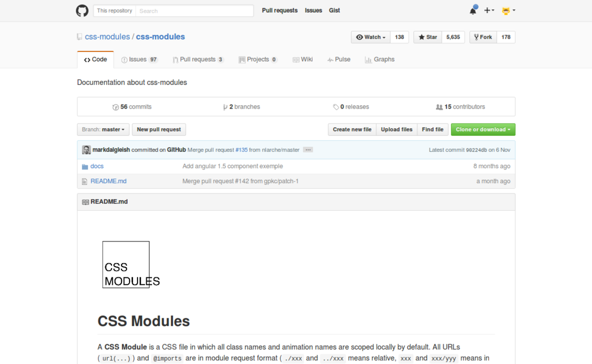The width and height of the screenshot is (592, 364).
Task: Open the plus create-new menu
Action: pos(489,10)
